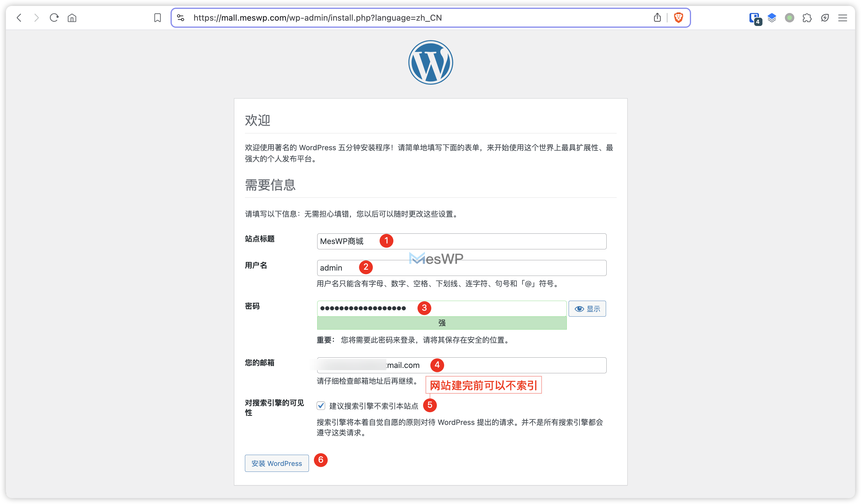Click the 需要信息 heading

point(270,185)
